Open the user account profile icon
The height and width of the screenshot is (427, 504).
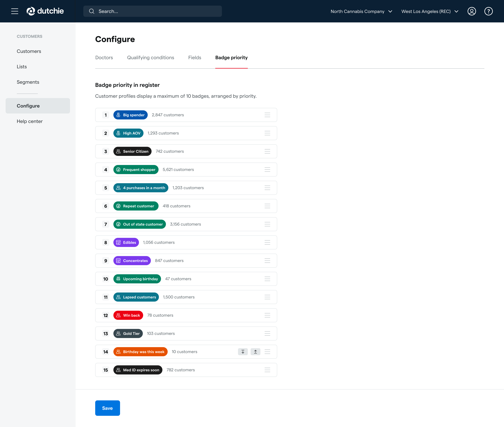[471, 11]
